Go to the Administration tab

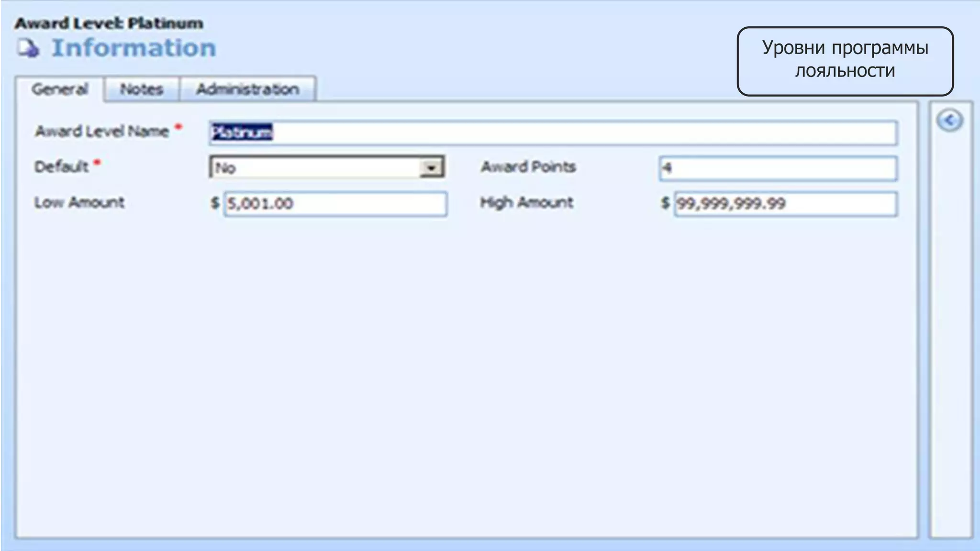pyautogui.click(x=247, y=89)
